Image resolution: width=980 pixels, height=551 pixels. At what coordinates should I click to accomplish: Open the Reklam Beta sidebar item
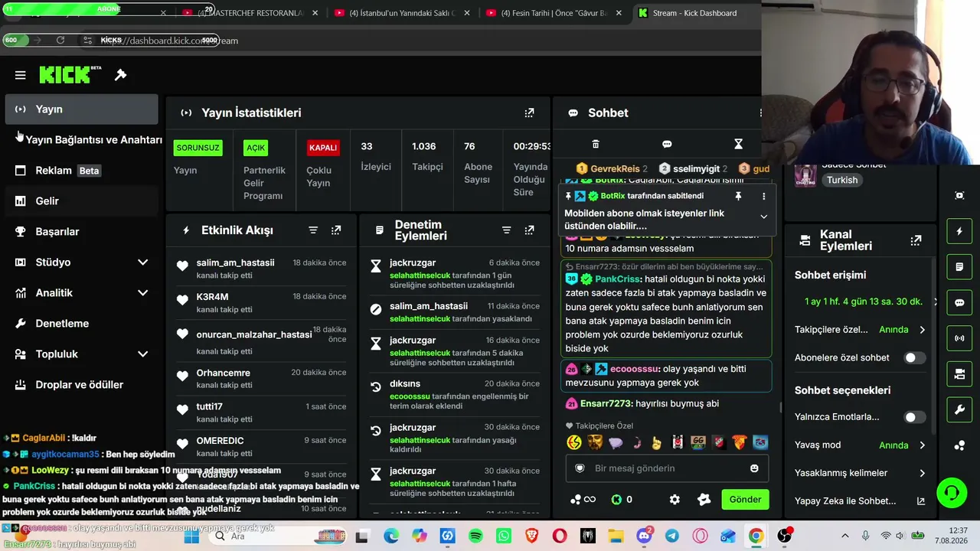click(81, 171)
